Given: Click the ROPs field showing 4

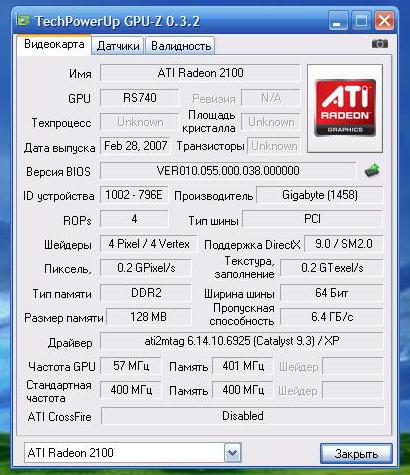Looking at the screenshot, I should (x=134, y=219).
